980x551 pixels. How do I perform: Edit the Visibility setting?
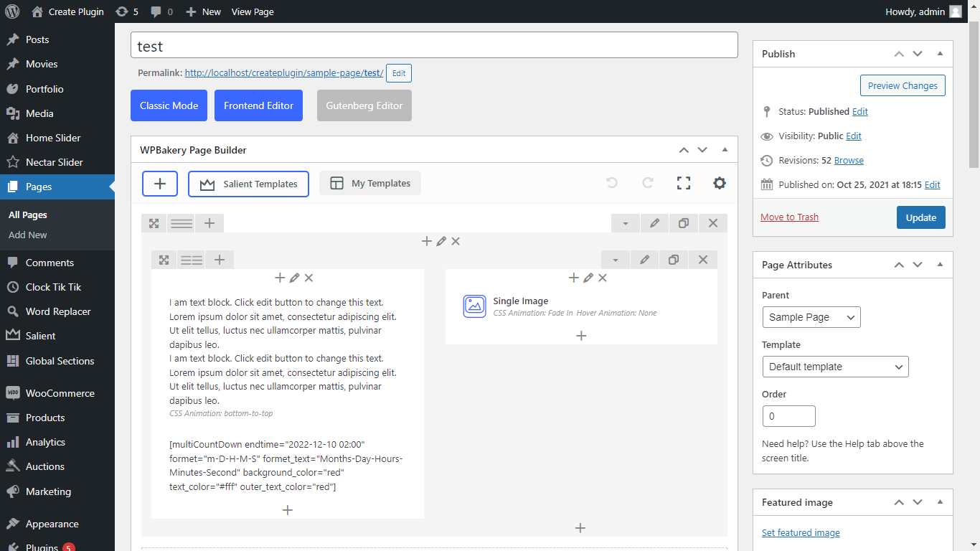[854, 136]
